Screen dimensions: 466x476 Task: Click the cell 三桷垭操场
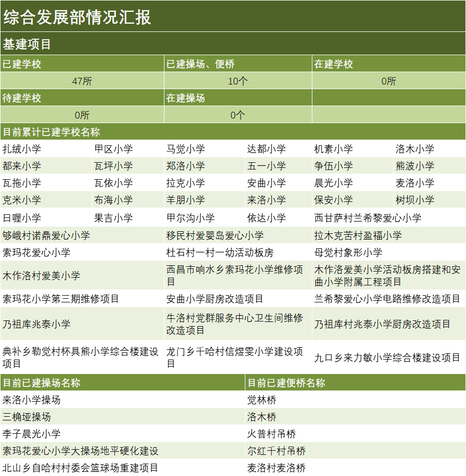click(x=122, y=416)
